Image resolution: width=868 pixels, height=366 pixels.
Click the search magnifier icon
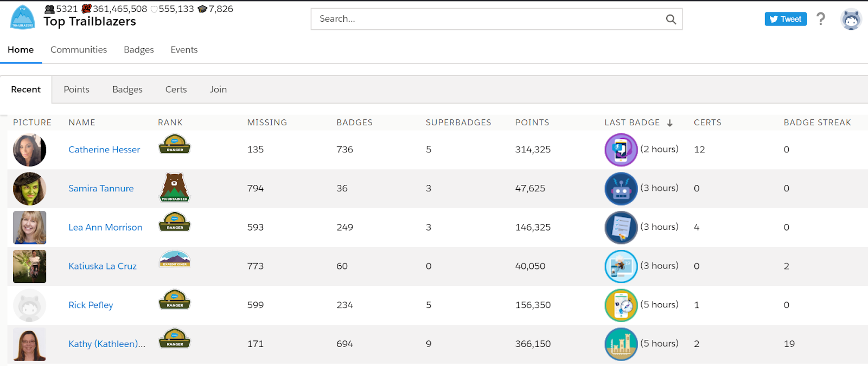coord(671,19)
